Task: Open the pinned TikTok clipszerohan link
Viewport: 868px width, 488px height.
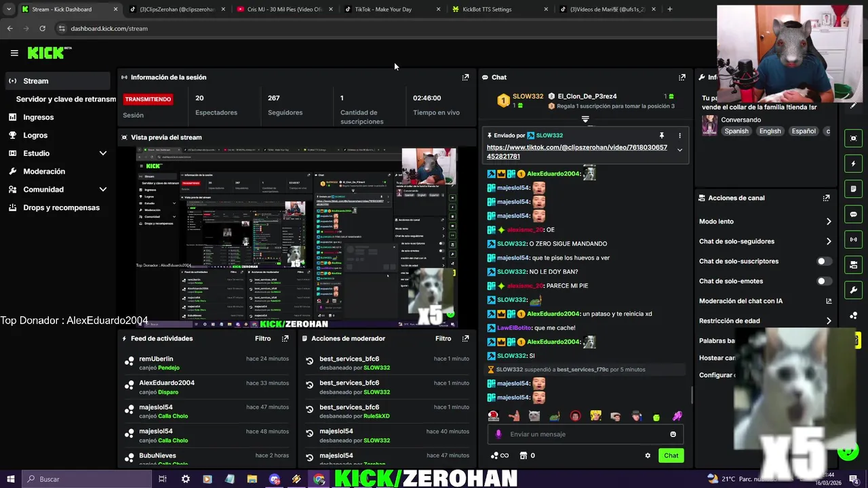Action: pos(576,152)
